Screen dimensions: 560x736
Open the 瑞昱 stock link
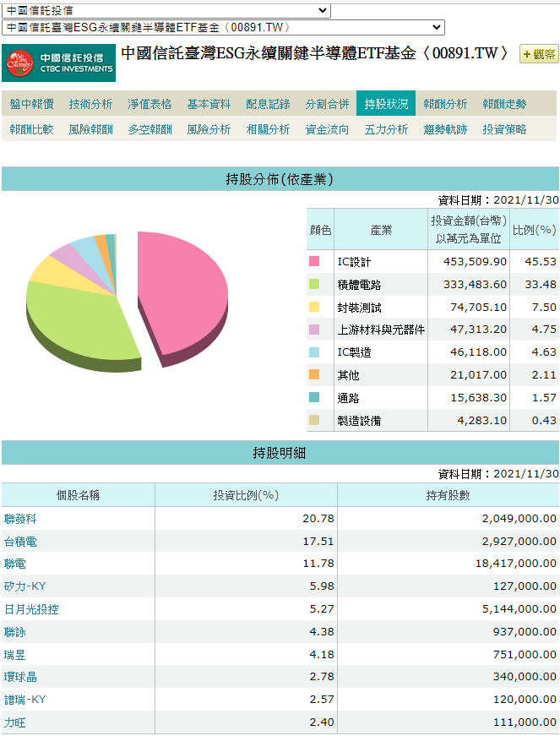15,655
